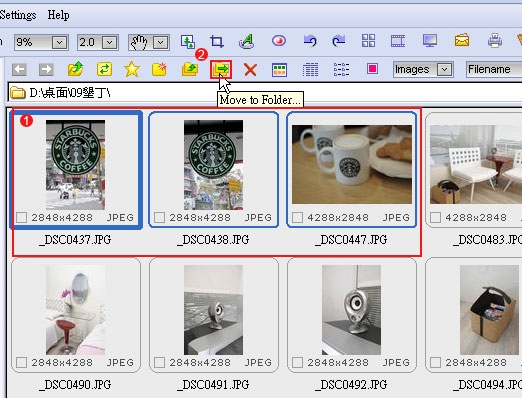Open the Images filter dropdown
The image size is (522, 398).
click(444, 70)
